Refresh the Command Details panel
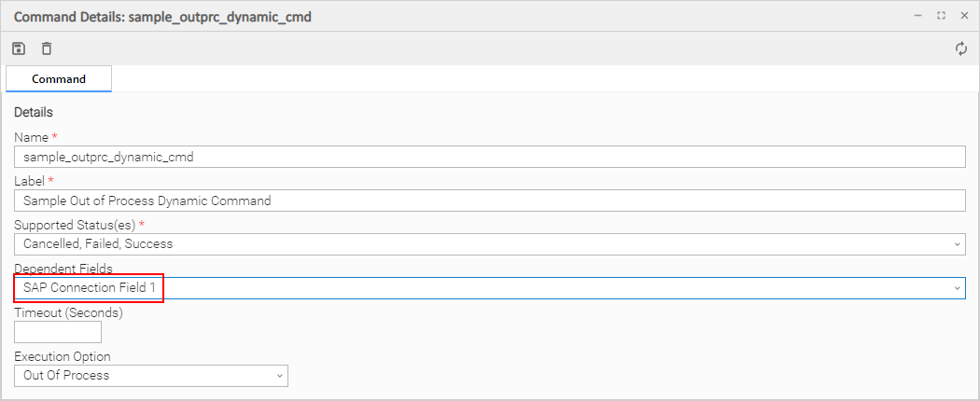This screenshot has height=401, width=980. click(961, 48)
